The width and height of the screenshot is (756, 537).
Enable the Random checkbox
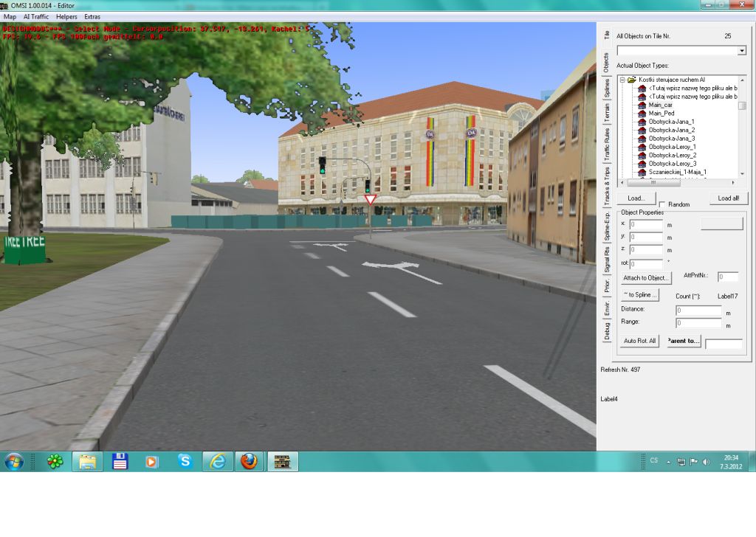662,204
